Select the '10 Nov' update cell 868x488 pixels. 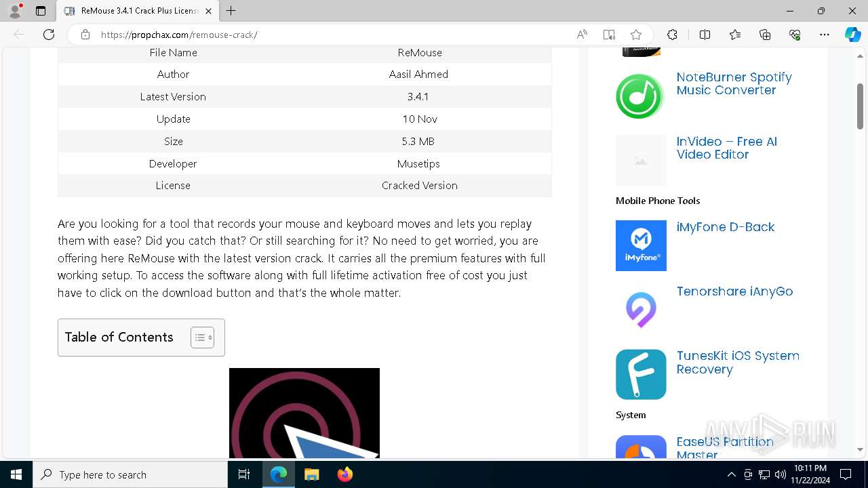420,119
